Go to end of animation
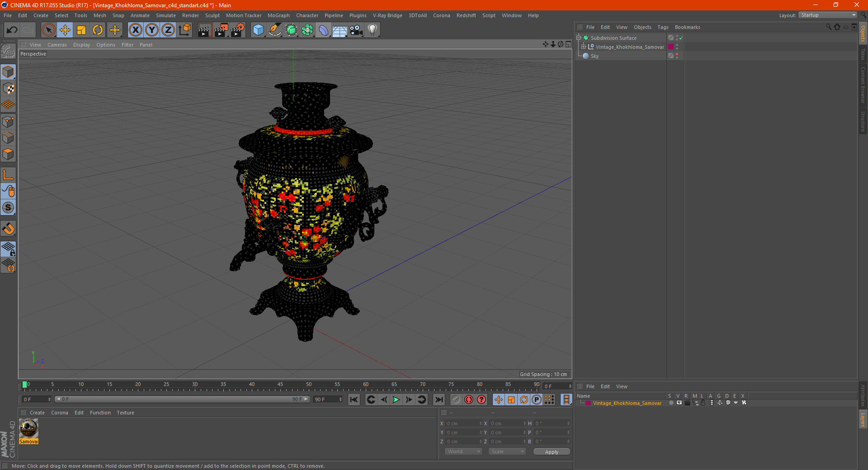The width and height of the screenshot is (868, 470). 439,399
